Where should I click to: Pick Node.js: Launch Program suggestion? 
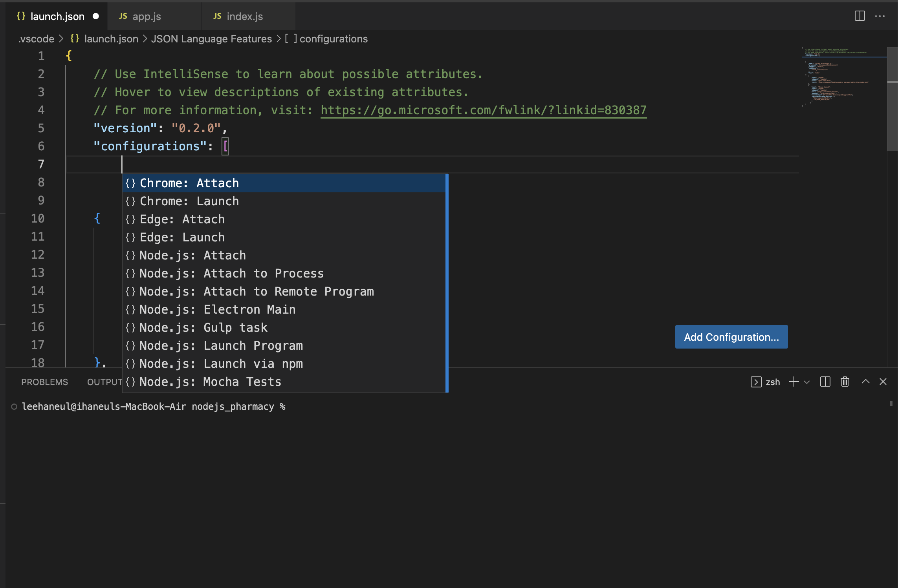(284, 346)
